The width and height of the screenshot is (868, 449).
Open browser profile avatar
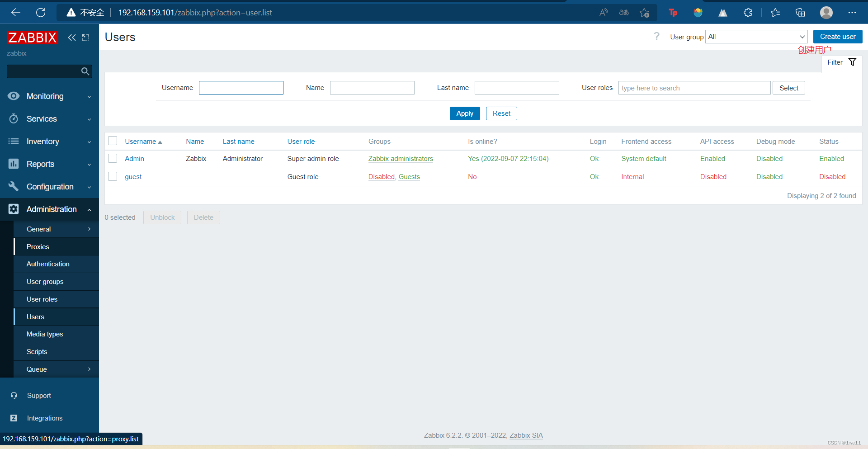826,13
